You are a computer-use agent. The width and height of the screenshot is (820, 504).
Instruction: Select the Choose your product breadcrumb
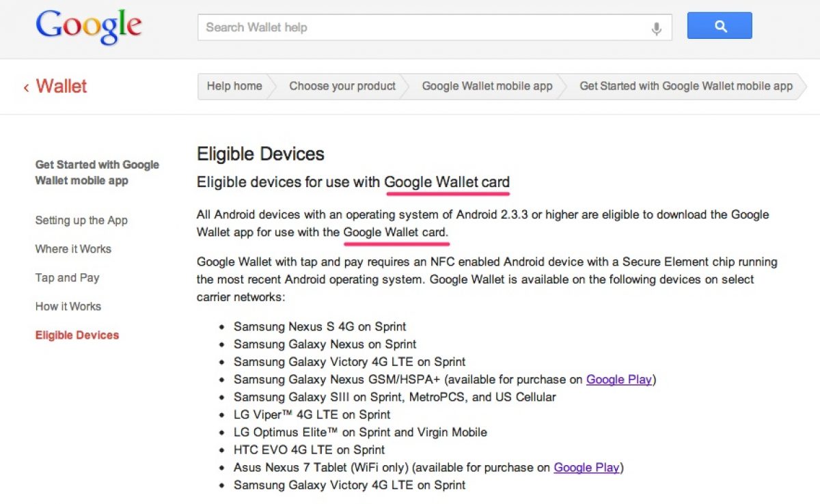[342, 86]
